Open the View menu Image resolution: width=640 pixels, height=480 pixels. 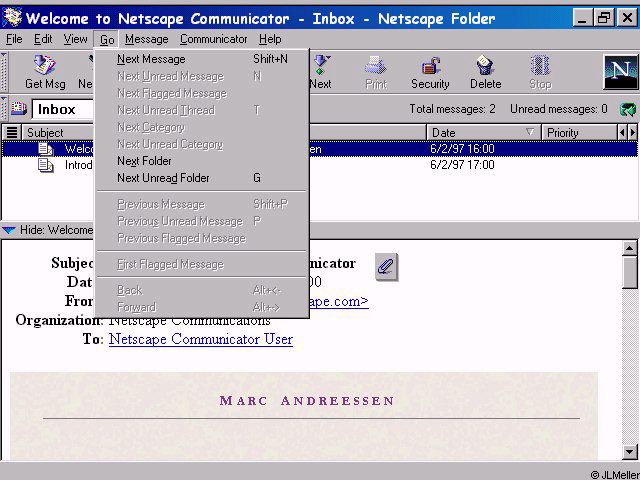(x=75, y=39)
